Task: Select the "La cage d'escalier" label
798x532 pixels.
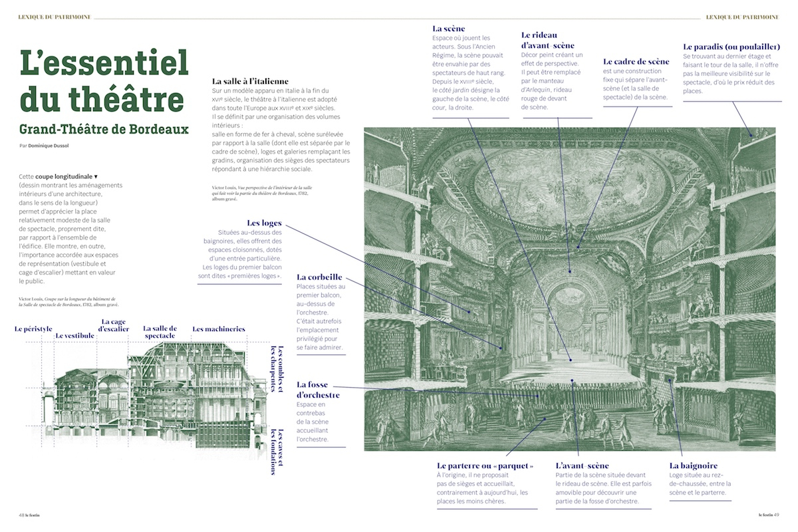Action: [114, 325]
